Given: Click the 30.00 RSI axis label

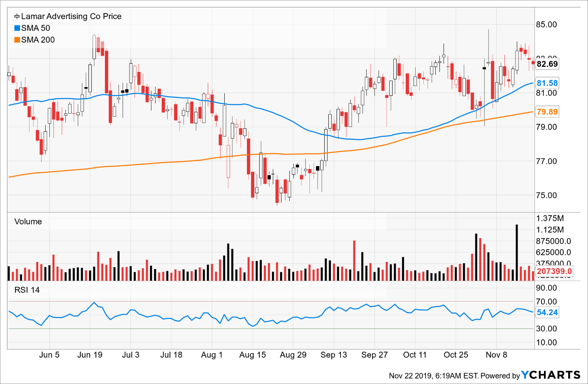Looking at the screenshot, I should [x=546, y=328].
